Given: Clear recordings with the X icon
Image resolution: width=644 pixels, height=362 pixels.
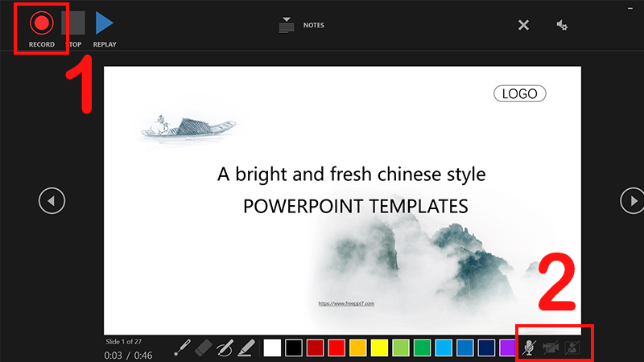Looking at the screenshot, I should (523, 25).
